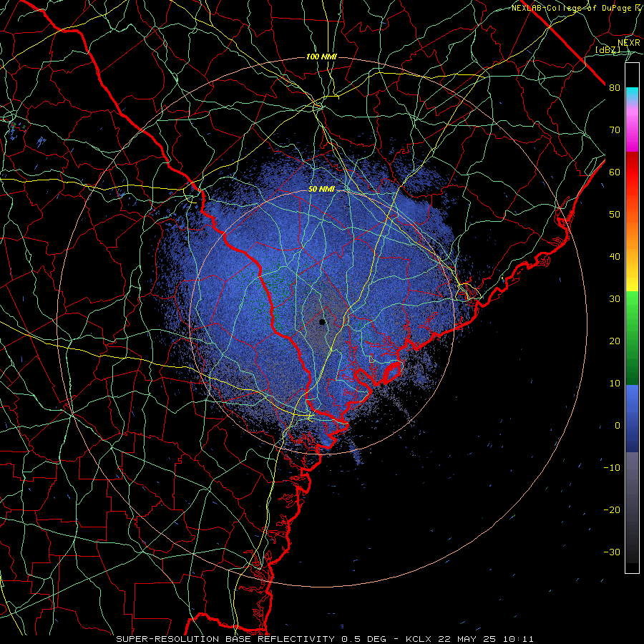644x644 pixels.
Task: Click the 10 value on the color scale
Action: 615,384
